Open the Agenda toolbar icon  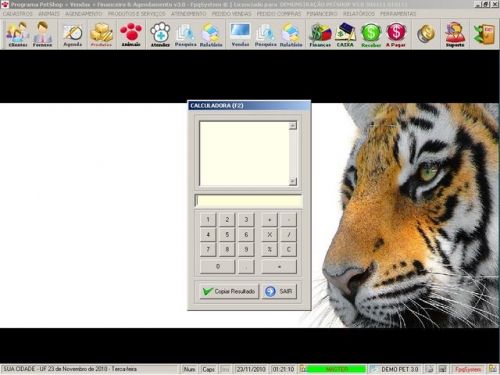[73, 34]
